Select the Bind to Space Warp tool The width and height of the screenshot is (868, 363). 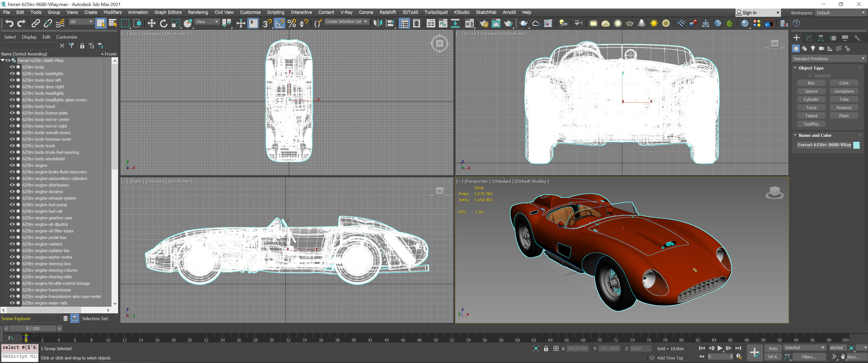60,23
